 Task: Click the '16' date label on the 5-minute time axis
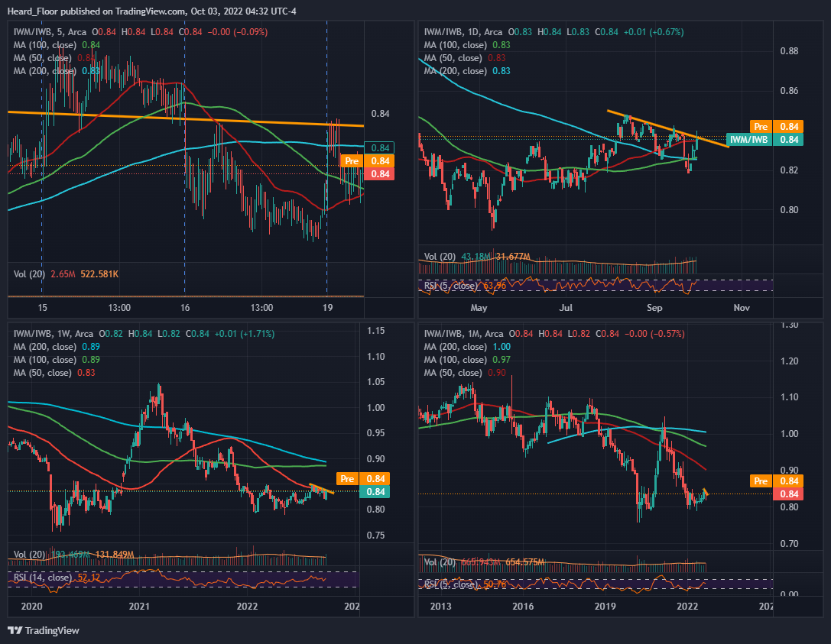pyautogui.click(x=184, y=308)
